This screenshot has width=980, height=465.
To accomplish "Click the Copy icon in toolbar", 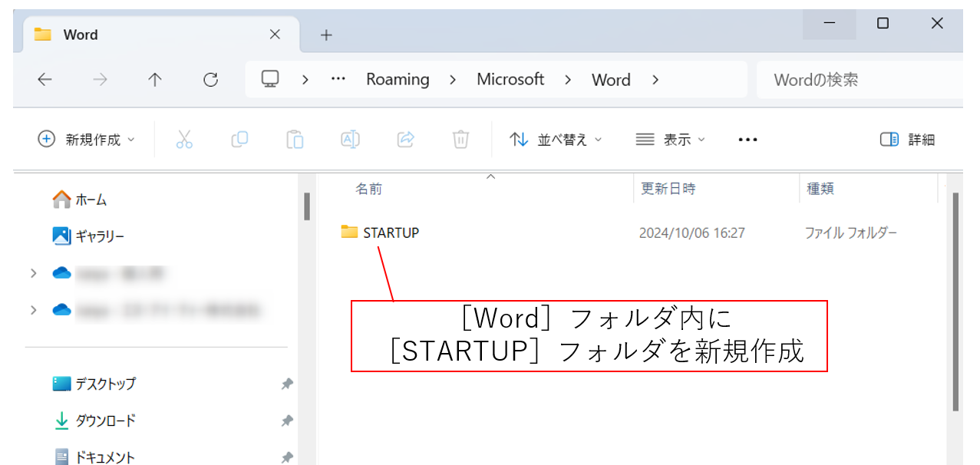I will click(239, 139).
